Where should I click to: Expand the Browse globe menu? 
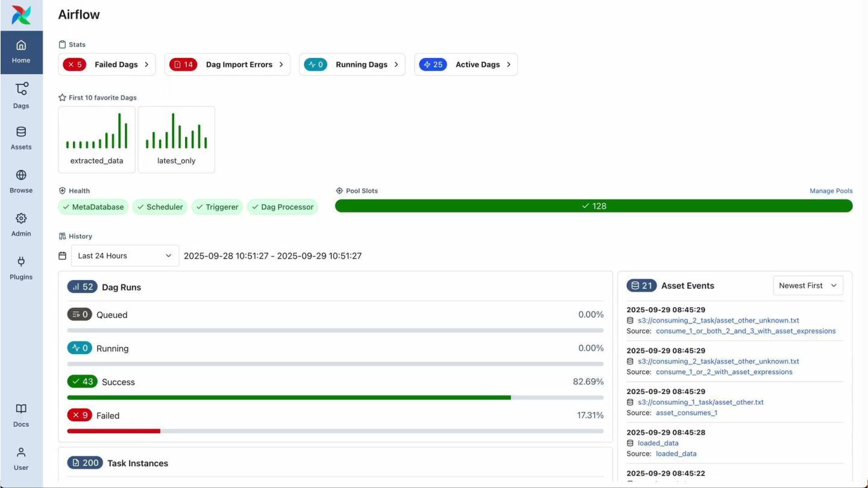coord(21,181)
